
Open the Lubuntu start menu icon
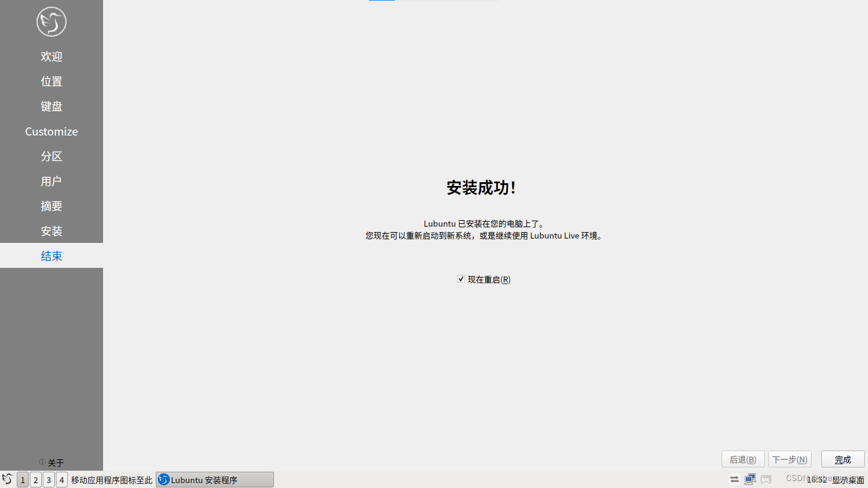[x=8, y=479]
